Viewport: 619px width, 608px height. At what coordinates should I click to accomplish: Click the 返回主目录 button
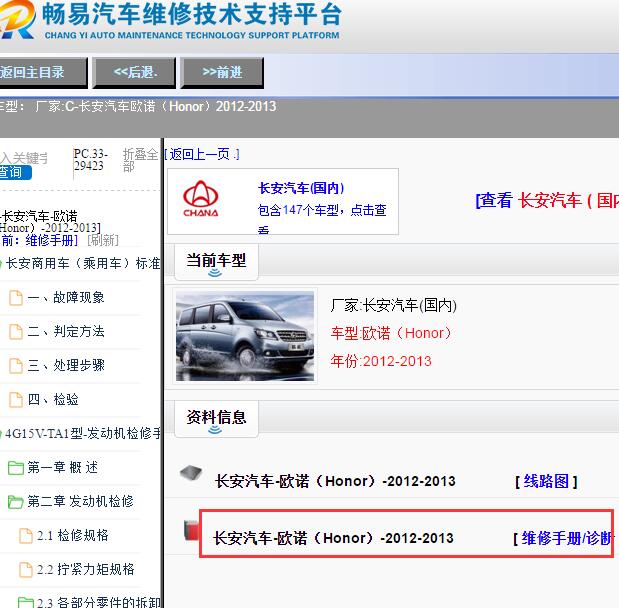pyautogui.click(x=43, y=72)
